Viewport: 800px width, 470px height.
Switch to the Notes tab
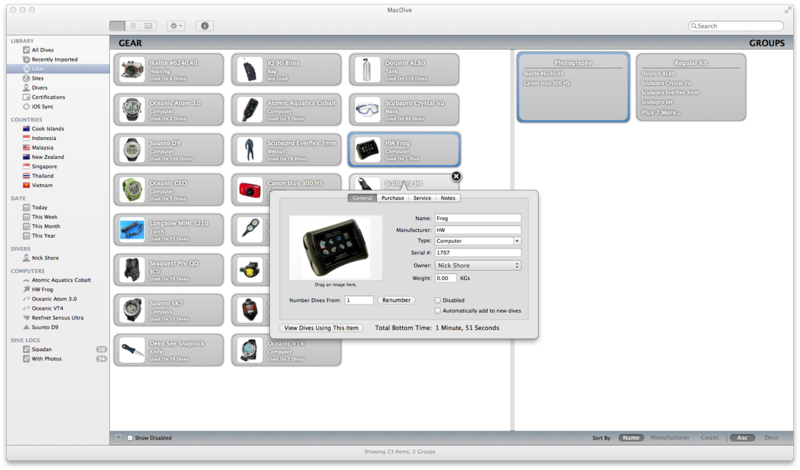[448, 198]
